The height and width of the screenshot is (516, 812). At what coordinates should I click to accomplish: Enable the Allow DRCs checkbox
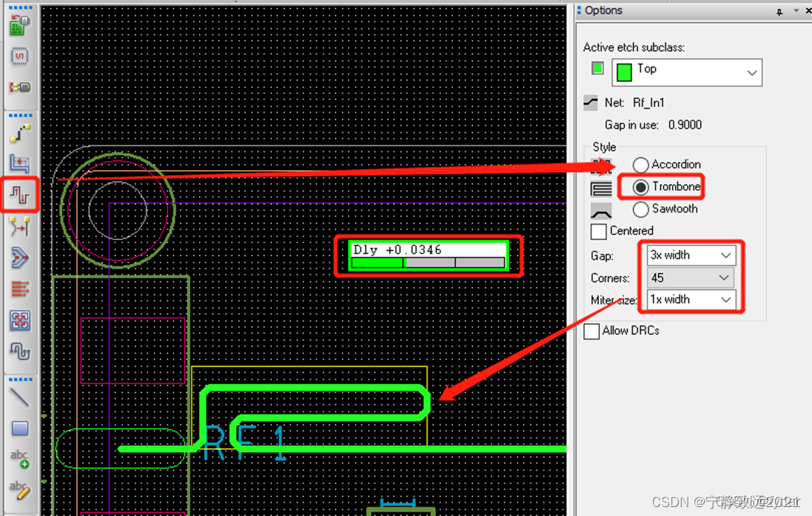[x=591, y=331]
